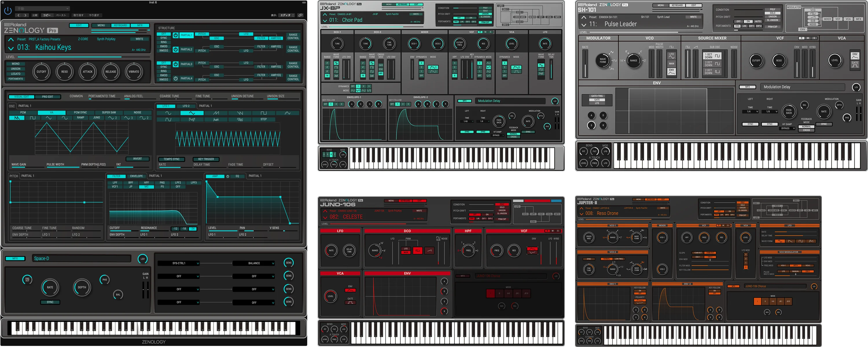Viewport: 868px width, 347px height.
Task: Open the editor view dropdown in plugin header
Action: 287,15
